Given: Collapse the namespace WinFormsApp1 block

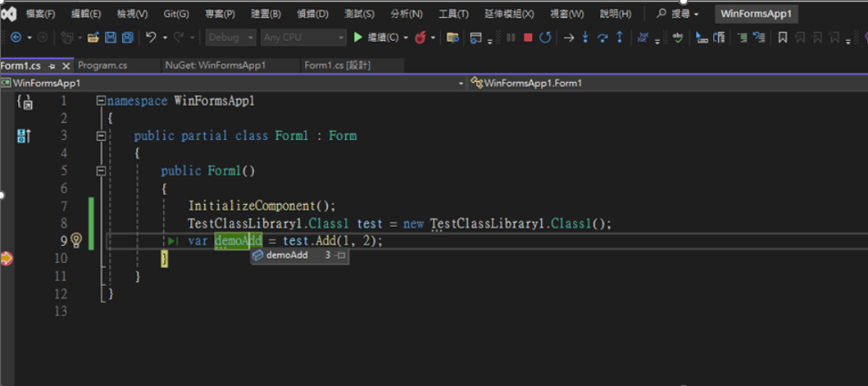Looking at the screenshot, I should pos(100,101).
